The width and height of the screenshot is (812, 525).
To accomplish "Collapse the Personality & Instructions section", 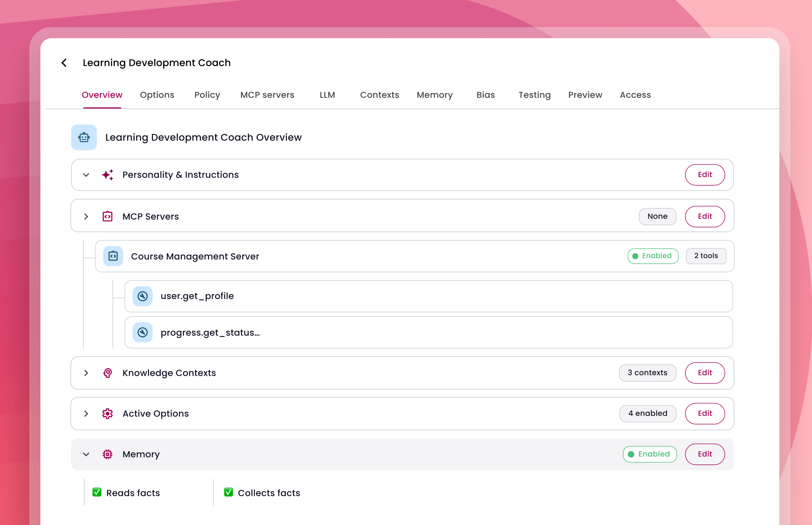I will pos(86,175).
